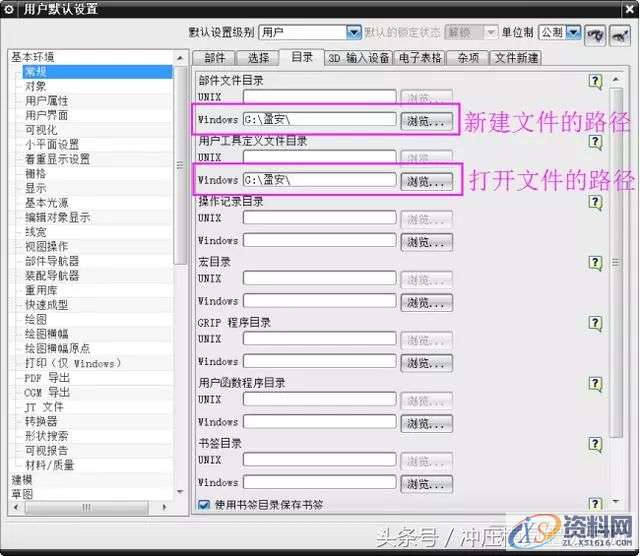Click right panel vertical scrollbar thumb
640x556 pixels.
pyautogui.click(x=616, y=263)
